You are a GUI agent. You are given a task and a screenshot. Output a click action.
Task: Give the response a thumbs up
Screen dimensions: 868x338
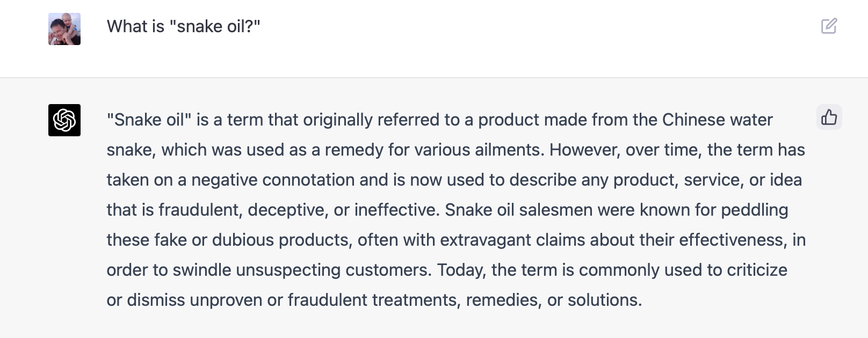coord(829,117)
